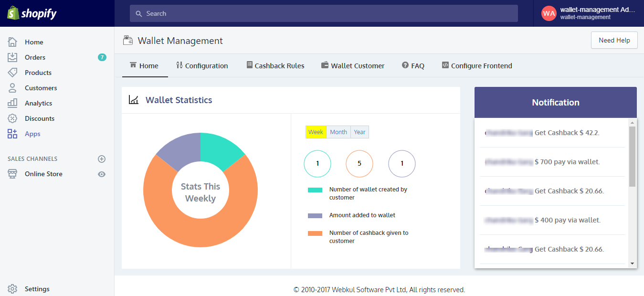Open the Apps section
The width and height of the screenshot is (644, 296).
click(x=32, y=134)
